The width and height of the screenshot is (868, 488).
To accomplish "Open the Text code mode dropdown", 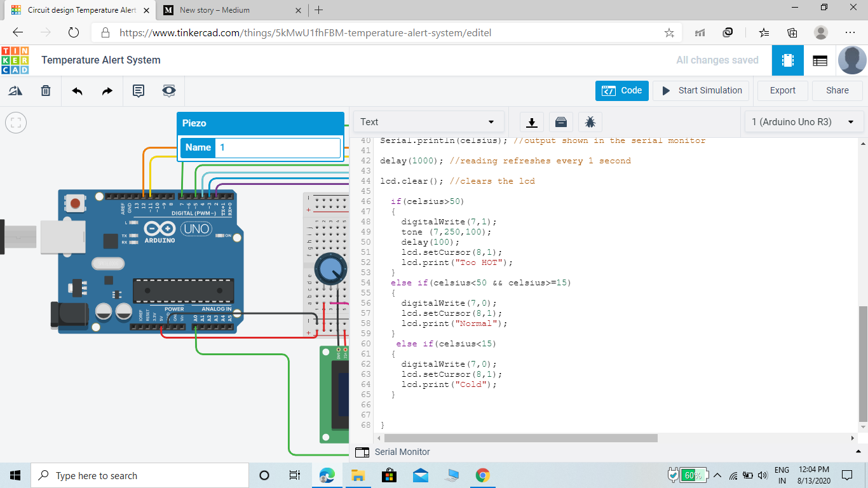I will [428, 122].
